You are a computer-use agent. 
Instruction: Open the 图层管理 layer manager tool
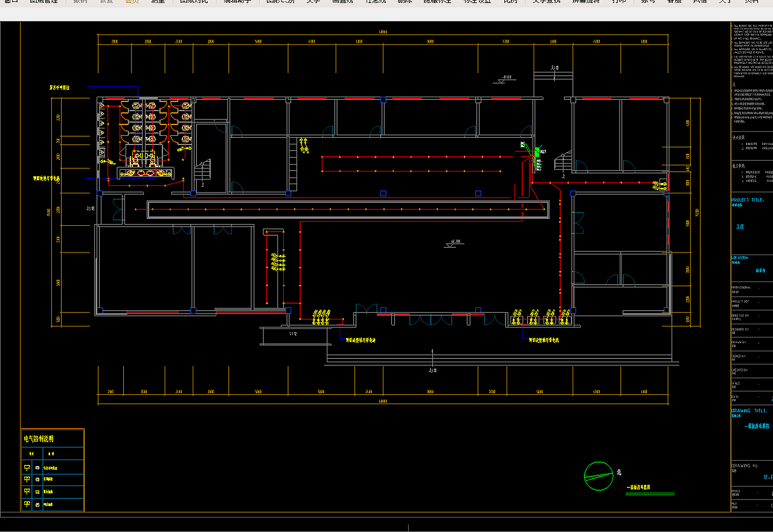tap(44, 2)
